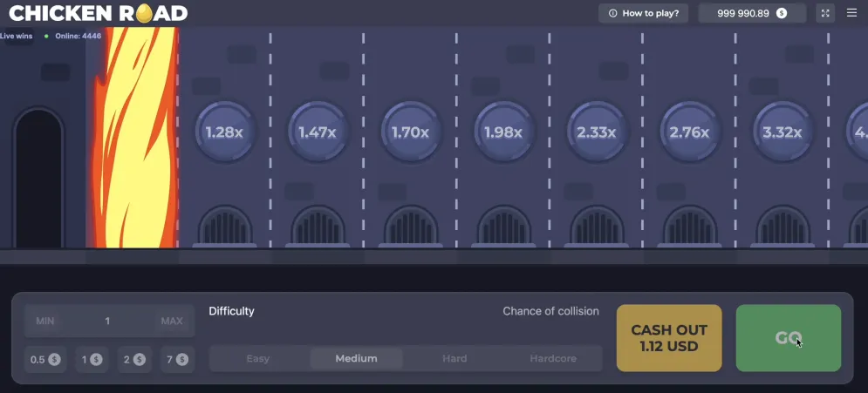Click the 999 990.89 balance display

[x=752, y=13]
